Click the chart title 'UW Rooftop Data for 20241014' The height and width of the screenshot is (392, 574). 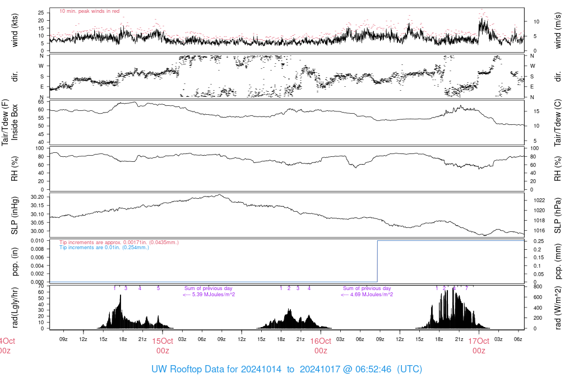[x=216, y=369]
